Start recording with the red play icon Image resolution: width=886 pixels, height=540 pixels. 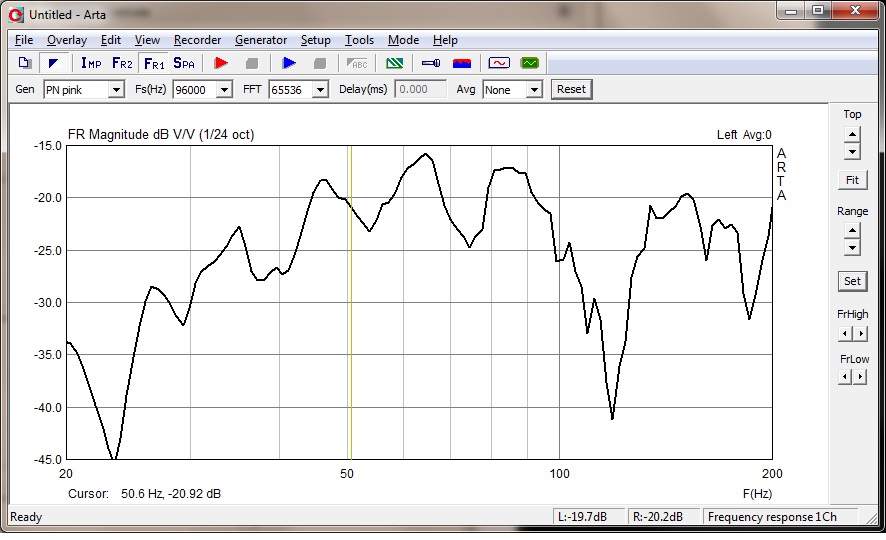click(221, 63)
